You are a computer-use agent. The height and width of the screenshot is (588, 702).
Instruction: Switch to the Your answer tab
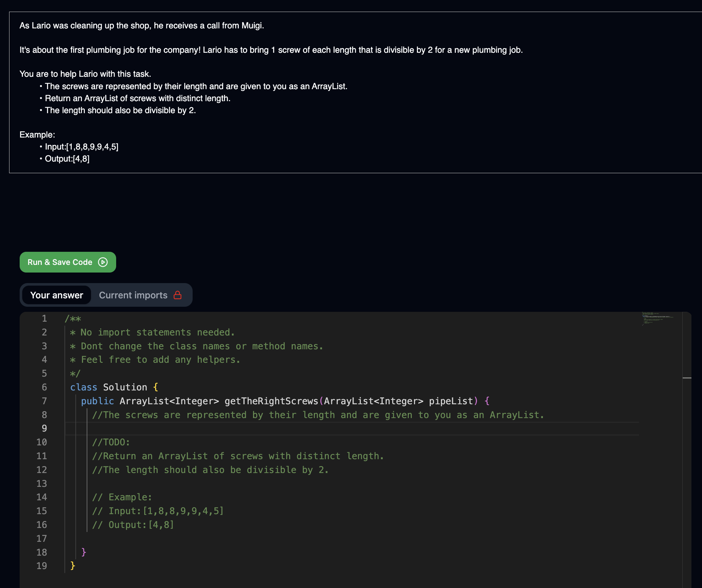coord(57,295)
